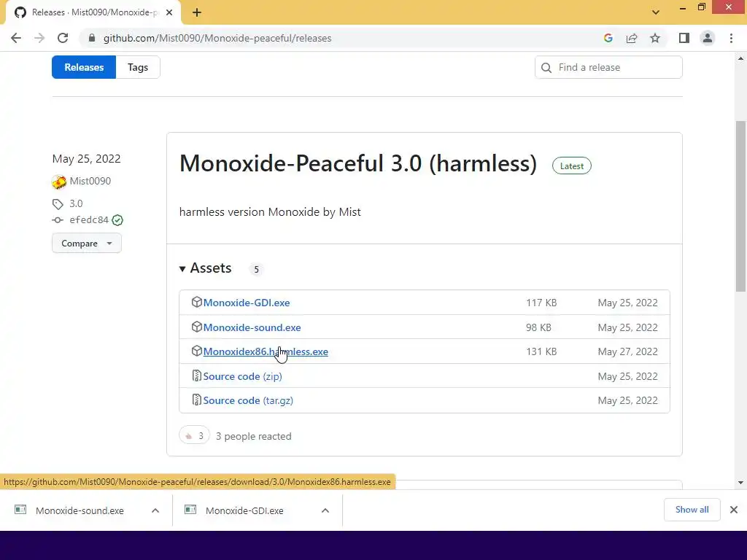747x560 pixels.
Task: Close the Releases browser tab
Action: click(169, 12)
